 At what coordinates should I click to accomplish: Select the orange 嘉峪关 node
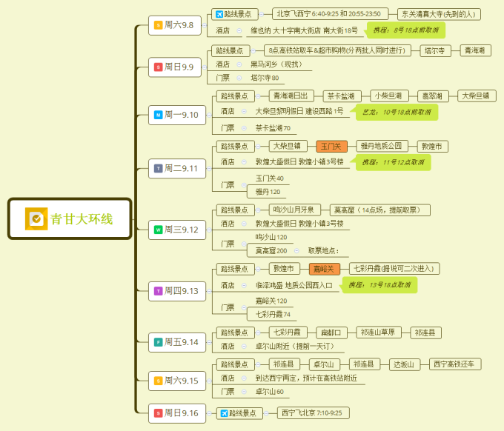(325, 269)
